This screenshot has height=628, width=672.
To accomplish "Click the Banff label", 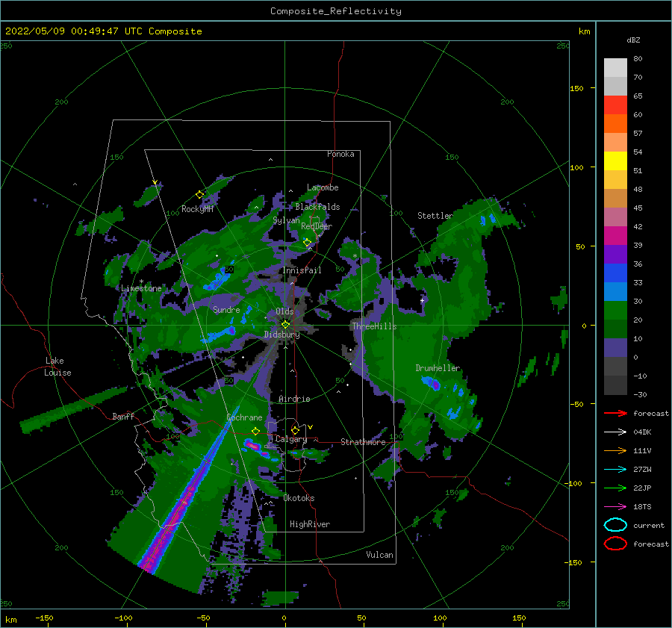I will (123, 416).
